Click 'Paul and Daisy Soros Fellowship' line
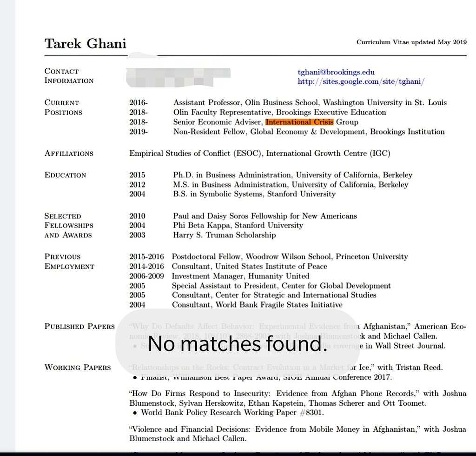 click(265, 216)
